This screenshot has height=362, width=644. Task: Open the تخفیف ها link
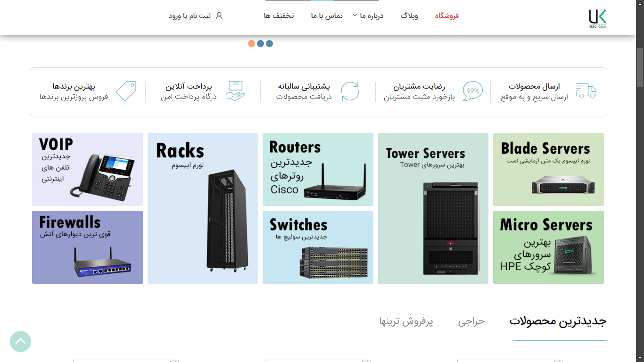[x=279, y=16]
